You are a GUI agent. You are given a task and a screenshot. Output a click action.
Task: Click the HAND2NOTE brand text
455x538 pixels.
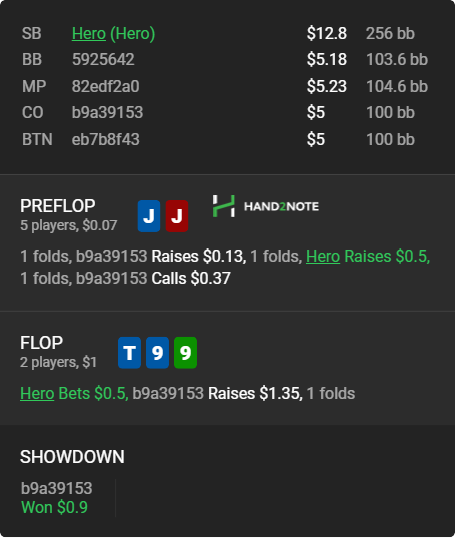(281, 206)
